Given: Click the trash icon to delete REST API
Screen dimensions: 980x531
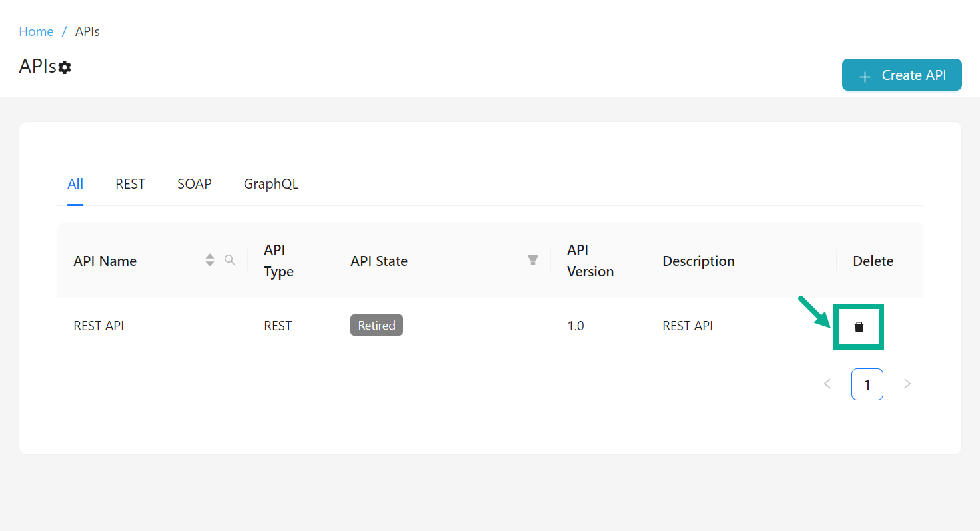Looking at the screenshot, I should click(x=859, y=326).
